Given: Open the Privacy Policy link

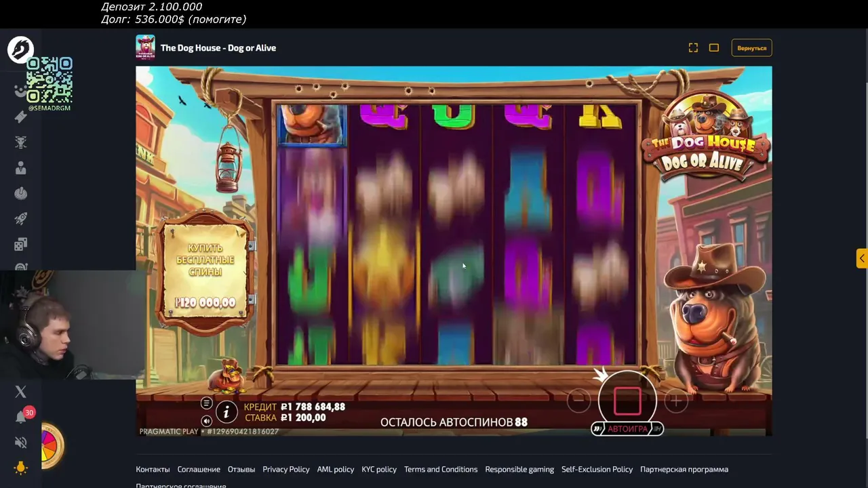Looking at the screenshot, I should pyautogui.click(x=286, y=469).
